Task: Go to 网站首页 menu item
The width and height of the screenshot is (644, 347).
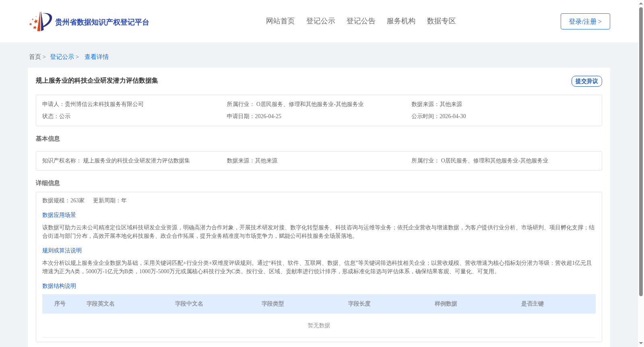Action: 280,21
